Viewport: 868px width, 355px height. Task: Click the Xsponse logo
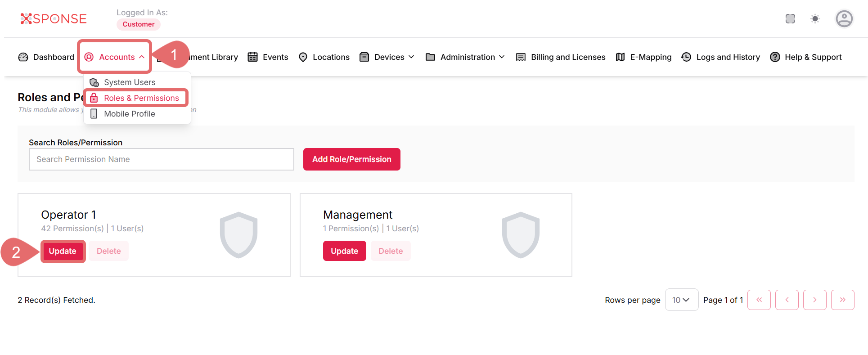click(x=54, y=19)
